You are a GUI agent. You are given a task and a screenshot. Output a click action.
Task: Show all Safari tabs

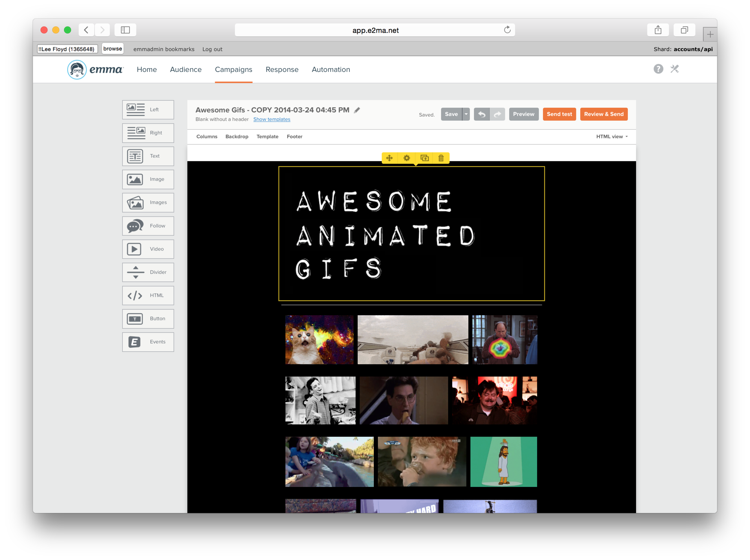click(x=684, y=30)
